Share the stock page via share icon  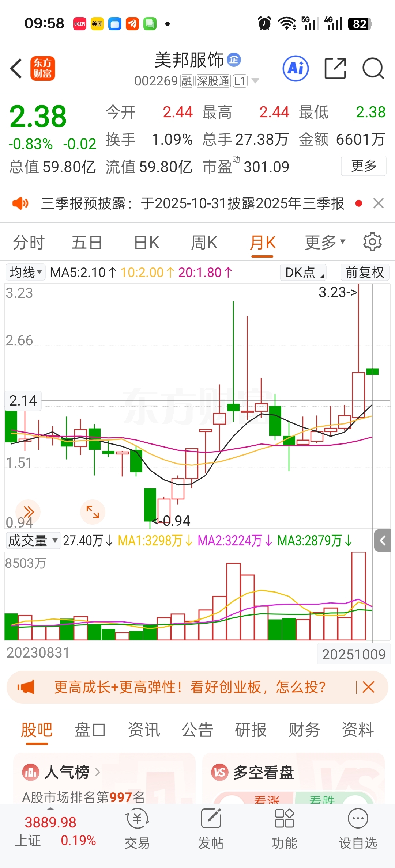click(x=335, y=68)
